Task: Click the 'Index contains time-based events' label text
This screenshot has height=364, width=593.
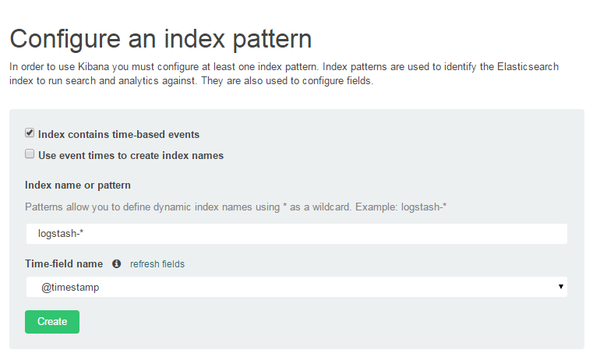Action: [118, 134]
